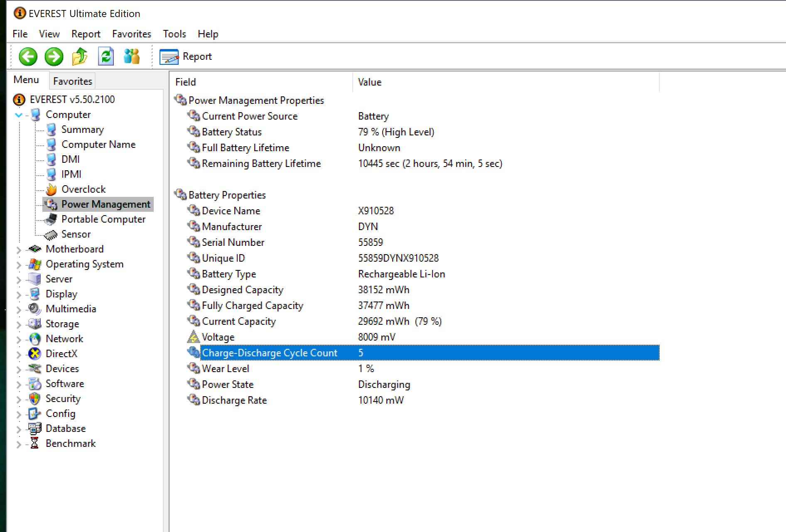Open the Favorites menu in menu bar
Viewport: 786px width, 532px height.
131,34
